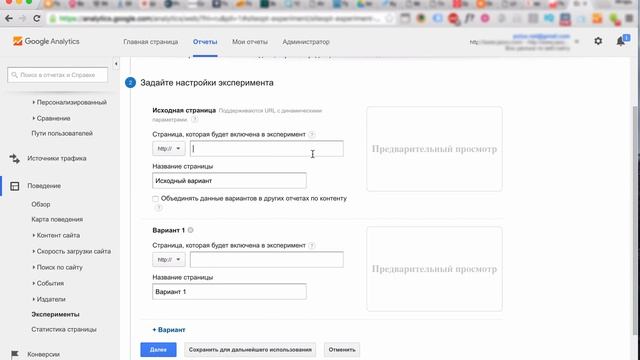Click the browser address bar
This screenshot has width=640, height=360.
(220, 18)
